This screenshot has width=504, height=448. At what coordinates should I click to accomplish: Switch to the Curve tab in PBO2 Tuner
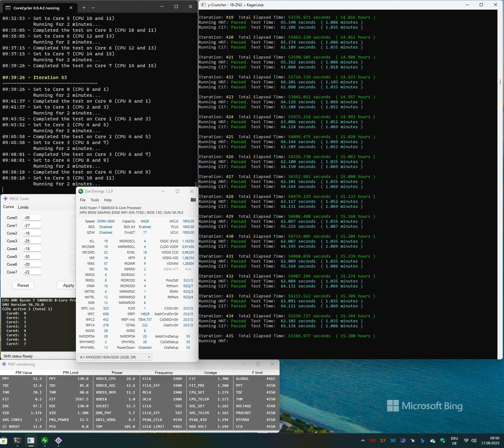click(8, 207)
